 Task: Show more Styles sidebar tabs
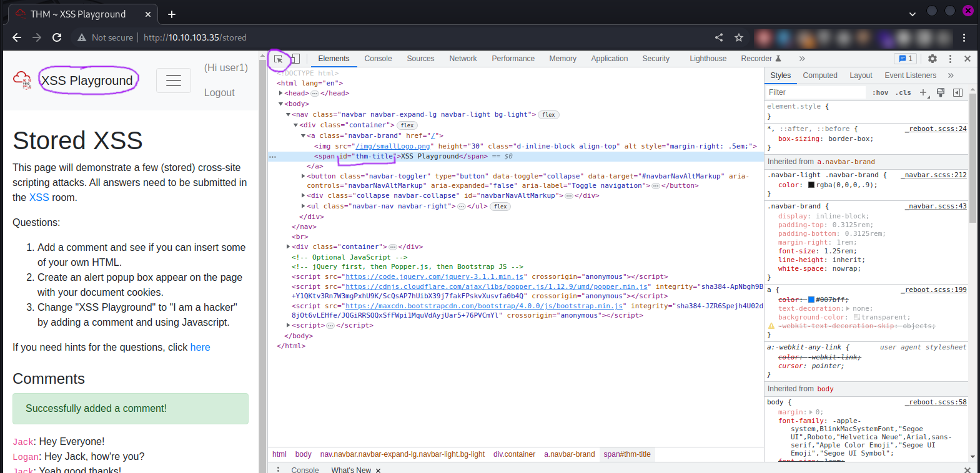coord(951,76)
